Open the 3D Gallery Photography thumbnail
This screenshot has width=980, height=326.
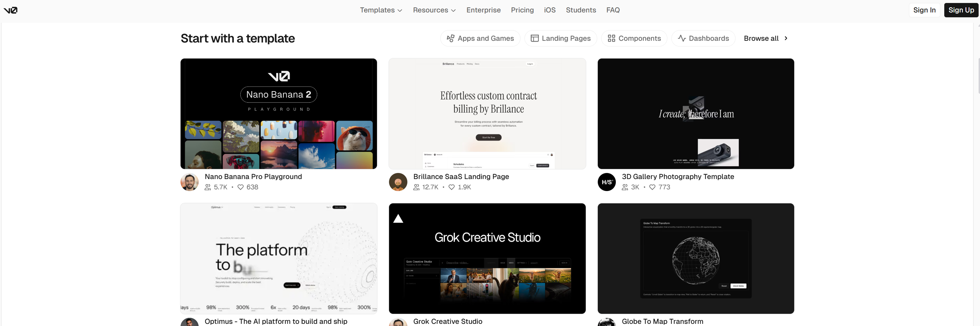pos(695,114)
